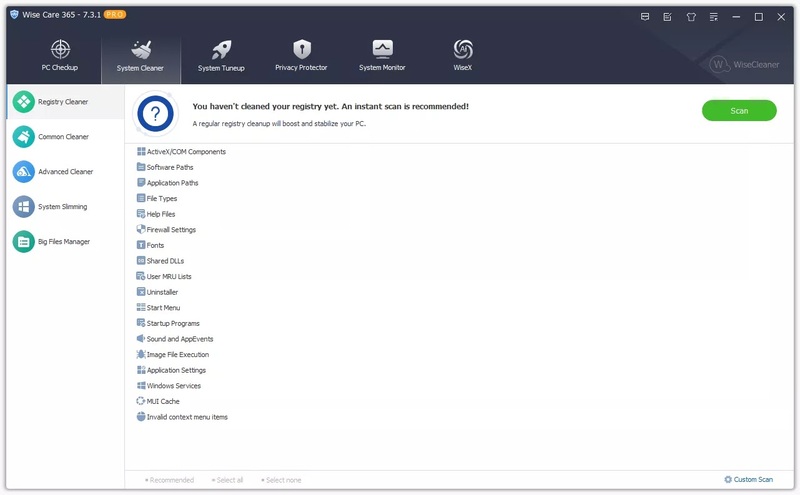
Task: Select the Shared DLLs label
Action: [x=165, y=261]
